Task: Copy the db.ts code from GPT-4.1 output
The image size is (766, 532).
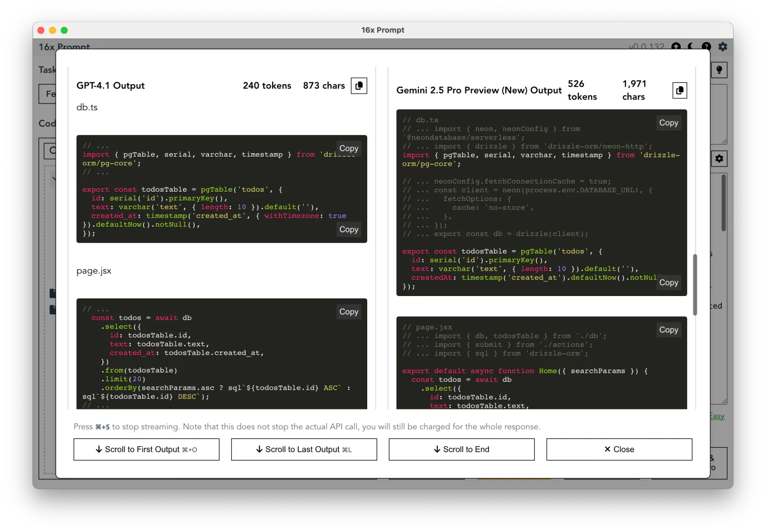Action: pos(348,148)
